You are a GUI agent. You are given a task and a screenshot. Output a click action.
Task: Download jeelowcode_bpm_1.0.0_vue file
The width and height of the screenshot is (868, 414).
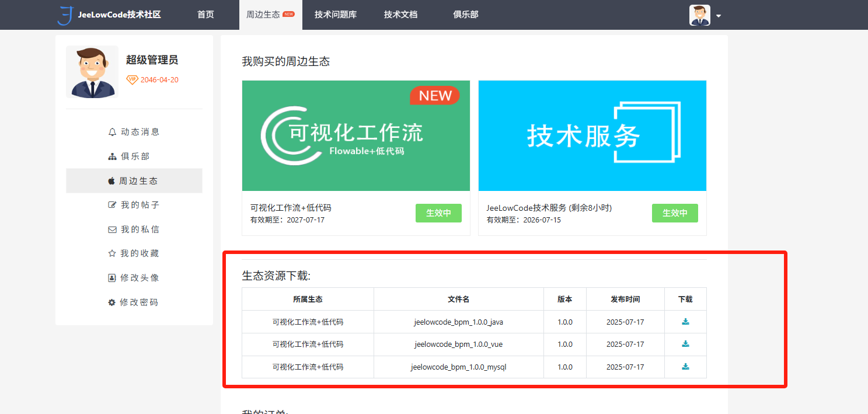(x=685, y=344)
